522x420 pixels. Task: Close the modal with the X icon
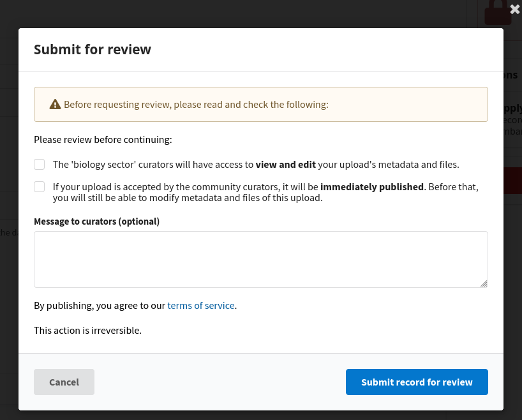point(515,9)
